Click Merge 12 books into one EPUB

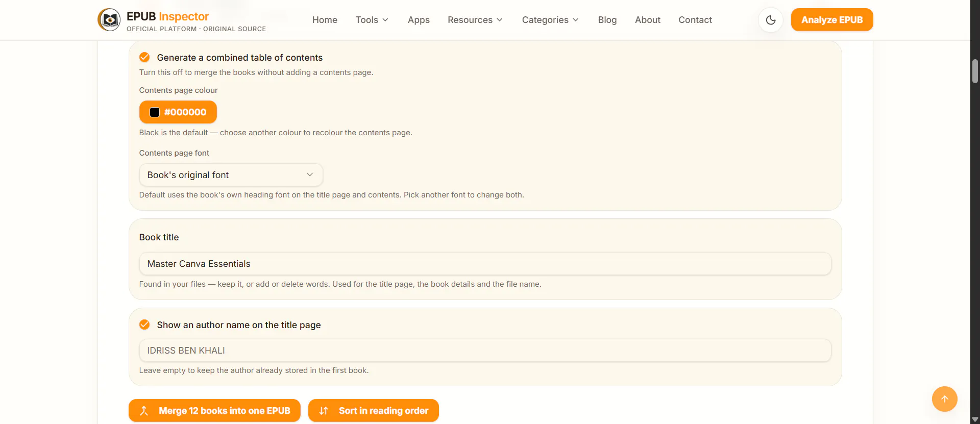(214, 411)
